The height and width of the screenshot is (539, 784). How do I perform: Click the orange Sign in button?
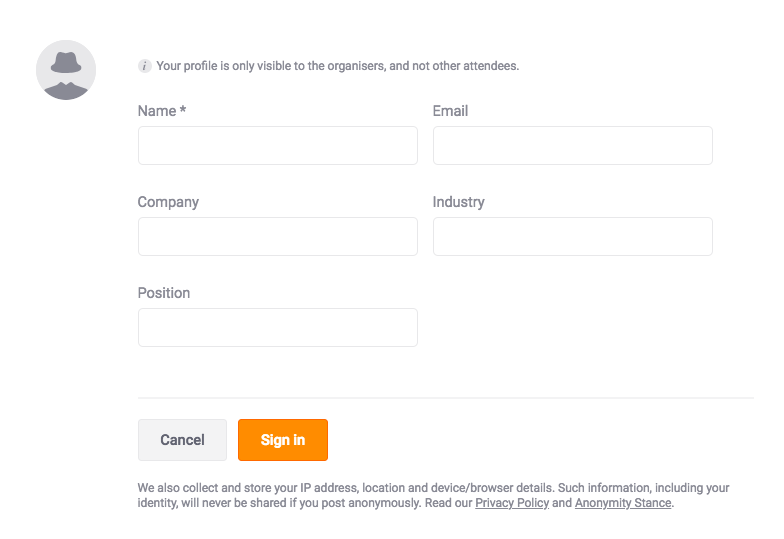[x=283, y=440]
